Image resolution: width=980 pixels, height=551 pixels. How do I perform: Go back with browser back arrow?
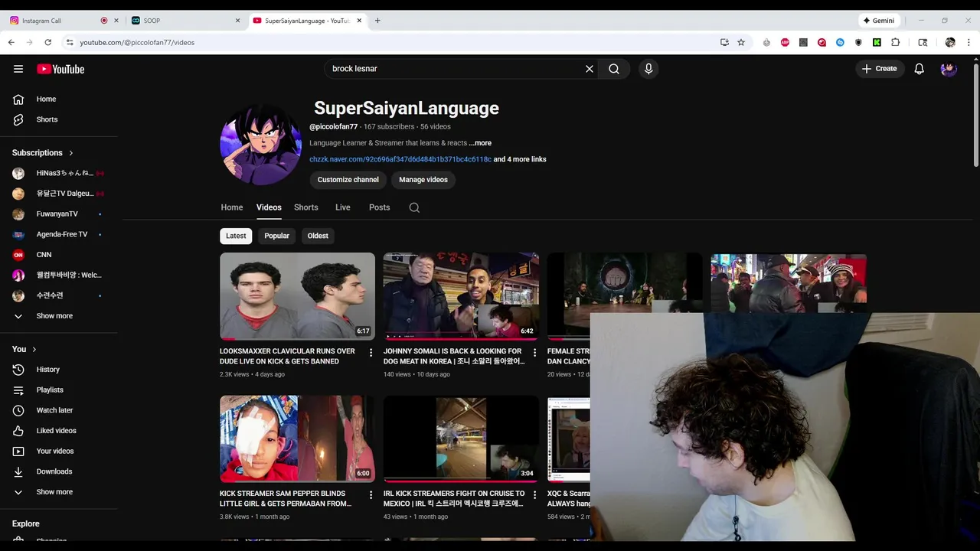coord(11,42)
